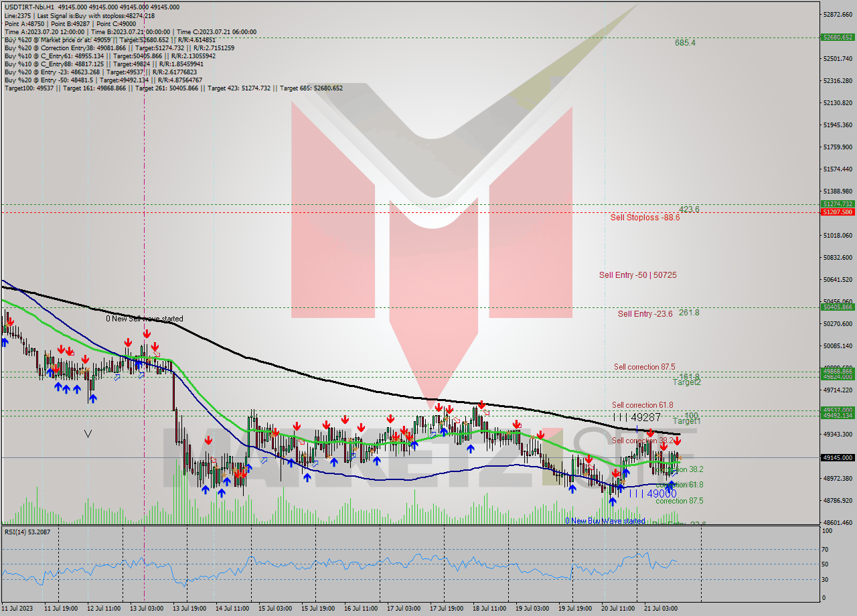
Task: Click the 'Target100: 49537' targets summary line
Action: (173, 88)
